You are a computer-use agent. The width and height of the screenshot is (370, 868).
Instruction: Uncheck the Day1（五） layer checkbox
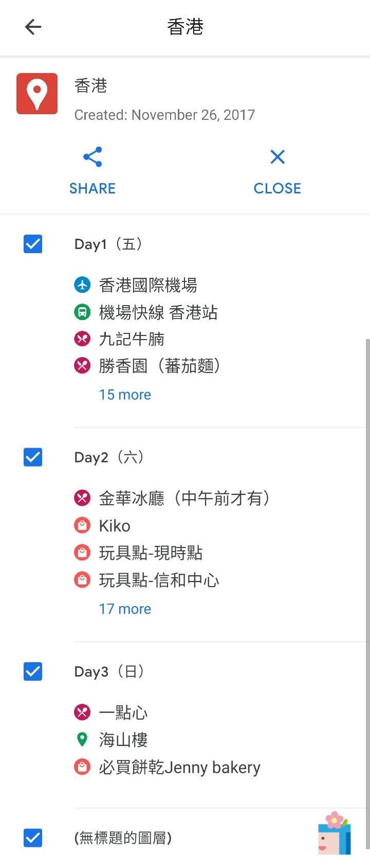click(x=33, y=244)
